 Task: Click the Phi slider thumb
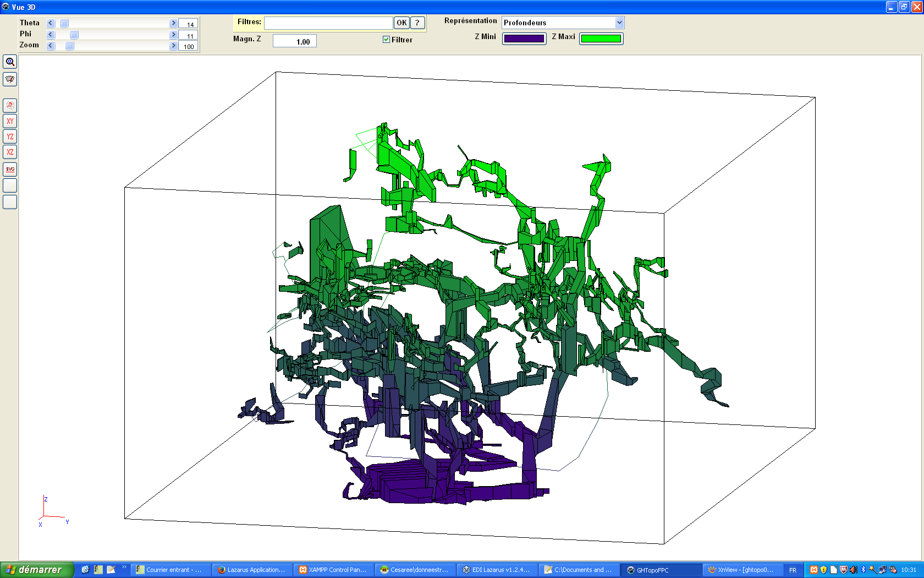pos(74,35)
